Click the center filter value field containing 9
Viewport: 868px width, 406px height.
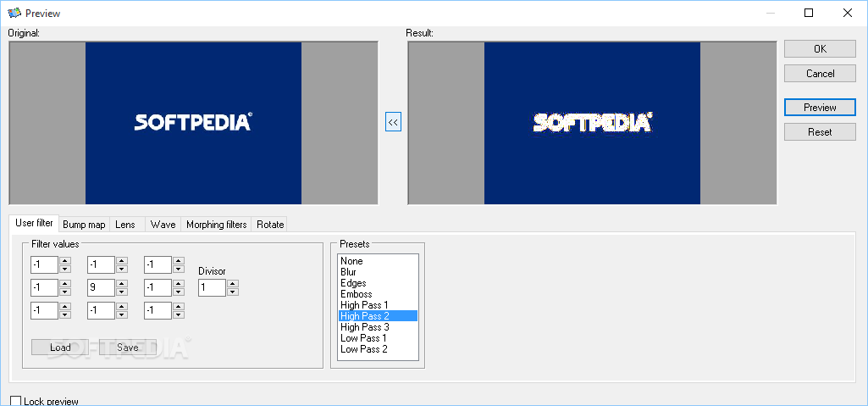pyautogui.click(x=101, y=287)
